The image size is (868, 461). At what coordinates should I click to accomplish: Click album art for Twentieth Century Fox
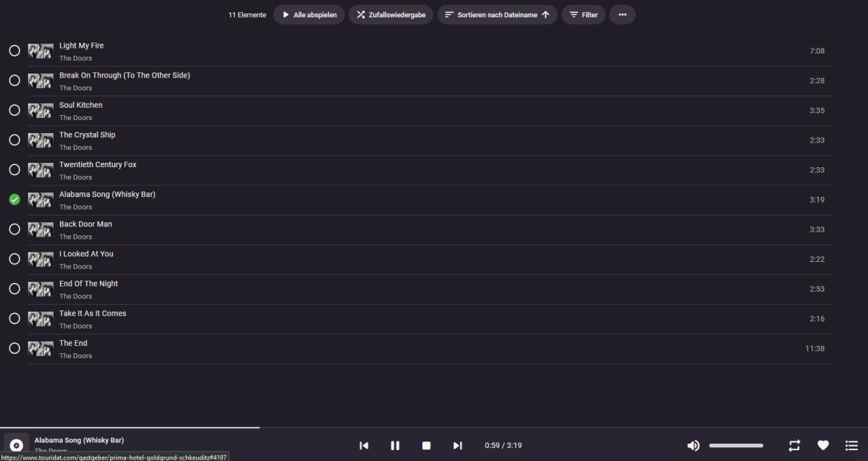pyautogui.click(x=41, y=169)
